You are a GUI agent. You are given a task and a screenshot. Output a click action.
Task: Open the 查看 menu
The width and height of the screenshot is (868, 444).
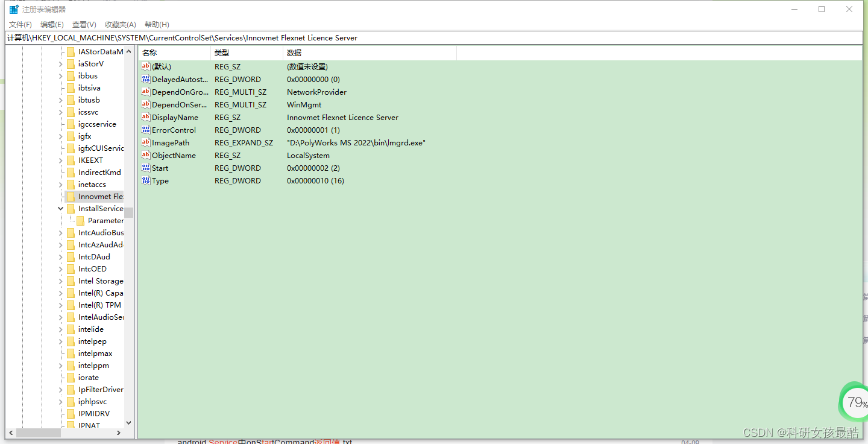pyautogui.click(x=83, y=24)
